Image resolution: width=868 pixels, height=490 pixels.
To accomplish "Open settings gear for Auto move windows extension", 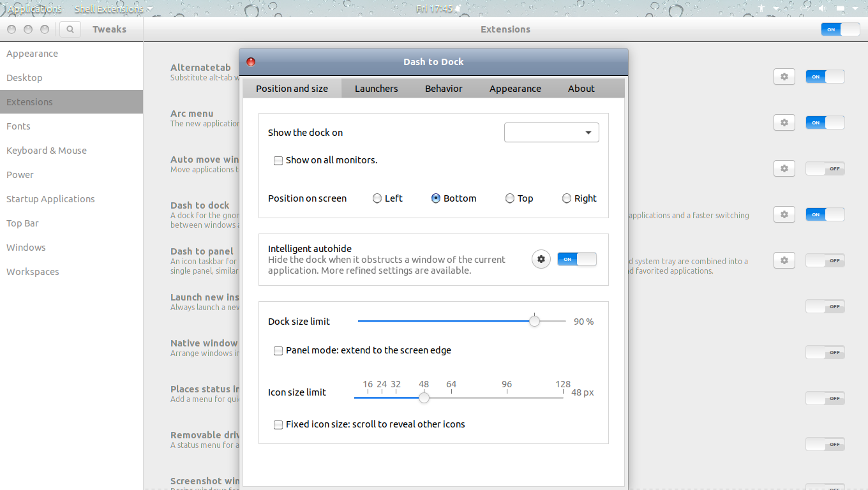I will tap(784, 168).
